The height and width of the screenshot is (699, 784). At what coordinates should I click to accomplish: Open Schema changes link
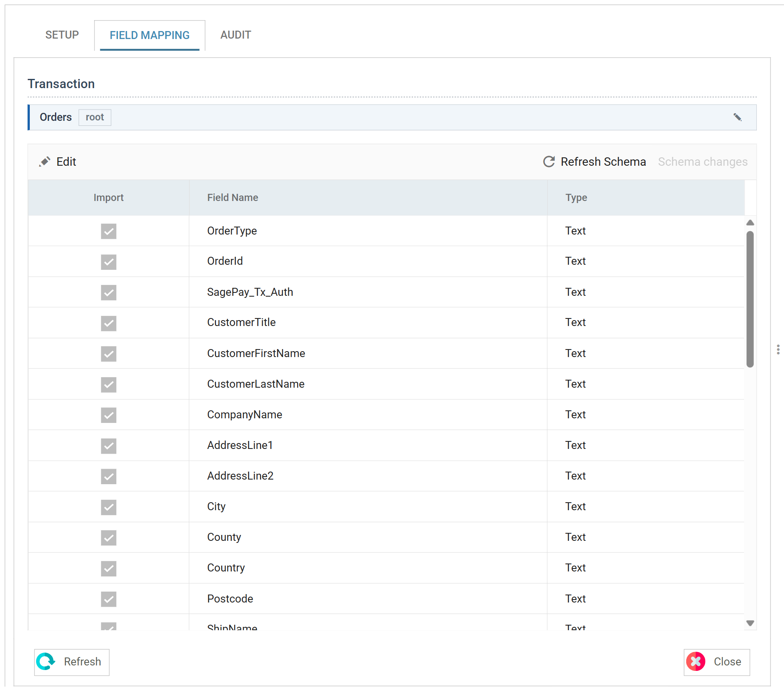click(703, 162)
